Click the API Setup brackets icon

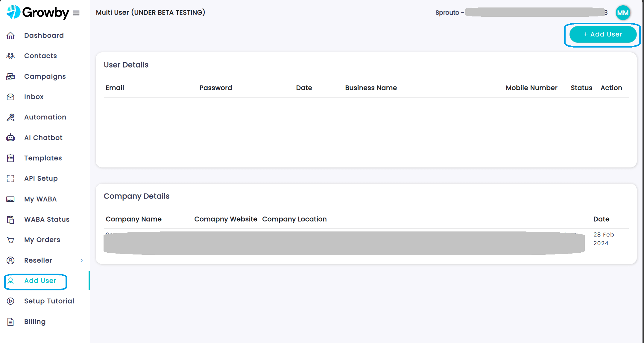[10, 179]
